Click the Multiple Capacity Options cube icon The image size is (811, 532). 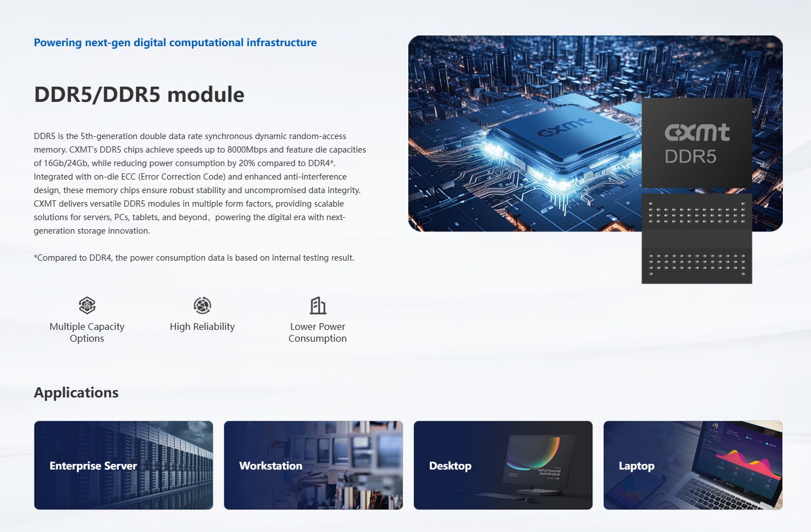[x=87, y=306]
